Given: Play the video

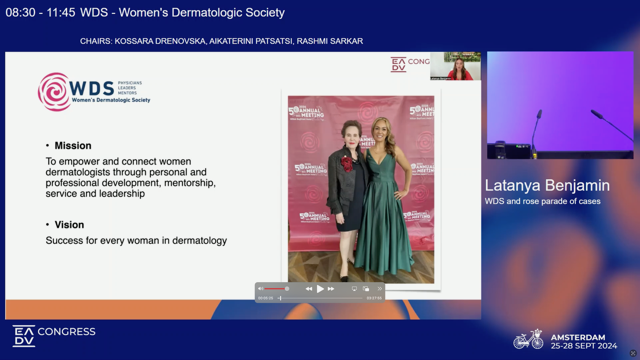Looking at the screenshot, I should click(x=320, y=289).
